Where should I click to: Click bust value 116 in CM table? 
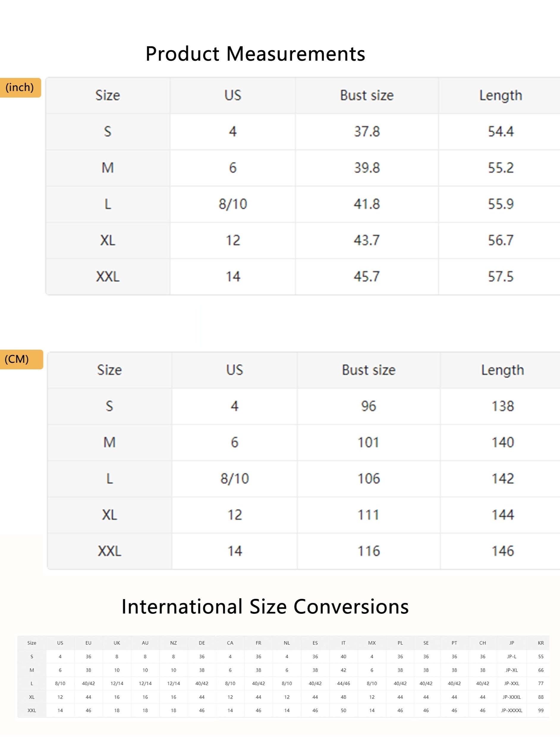369,551
